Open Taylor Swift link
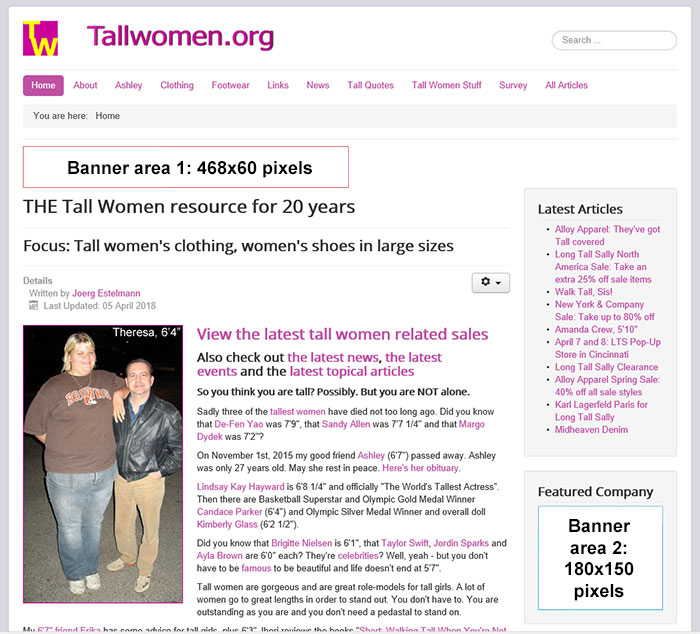 click(x=405, y=543)
